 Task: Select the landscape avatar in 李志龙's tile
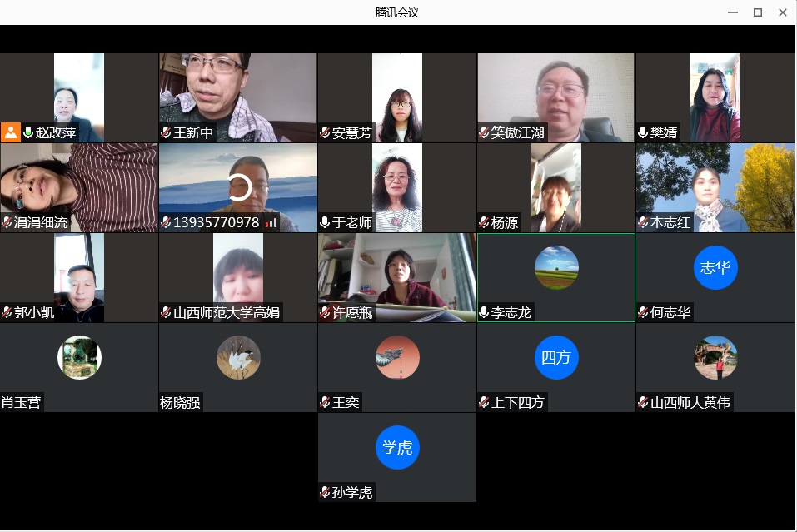pos(556,267)
